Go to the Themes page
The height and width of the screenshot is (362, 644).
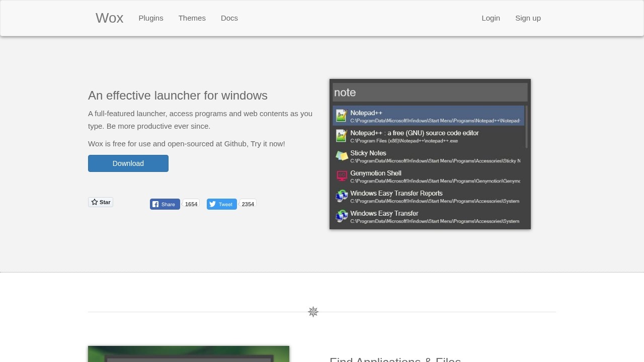192,18
